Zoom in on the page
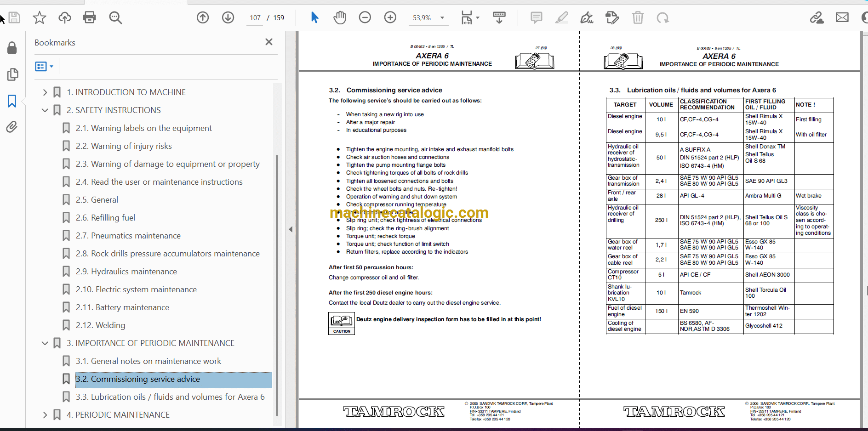The image size is (868, 431). (390, 18)
